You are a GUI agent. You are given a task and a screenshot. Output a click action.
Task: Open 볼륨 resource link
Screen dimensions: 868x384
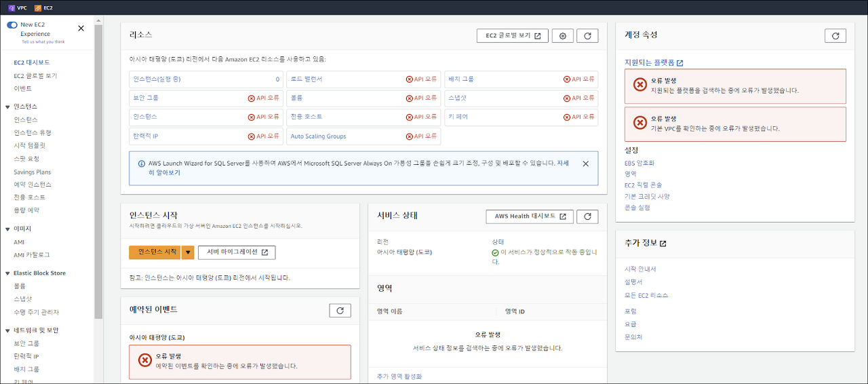click(297, 98)
